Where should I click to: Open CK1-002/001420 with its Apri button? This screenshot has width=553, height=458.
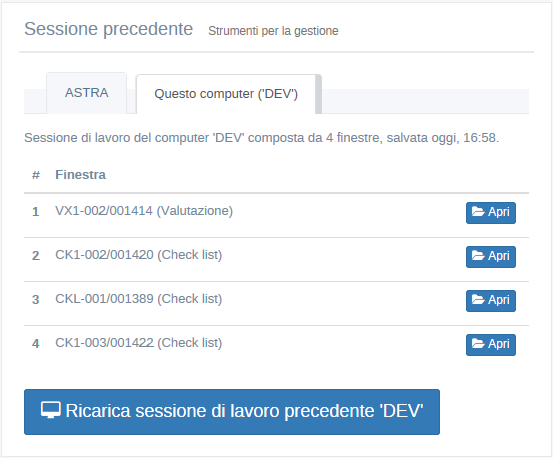(x=491, y=257)
